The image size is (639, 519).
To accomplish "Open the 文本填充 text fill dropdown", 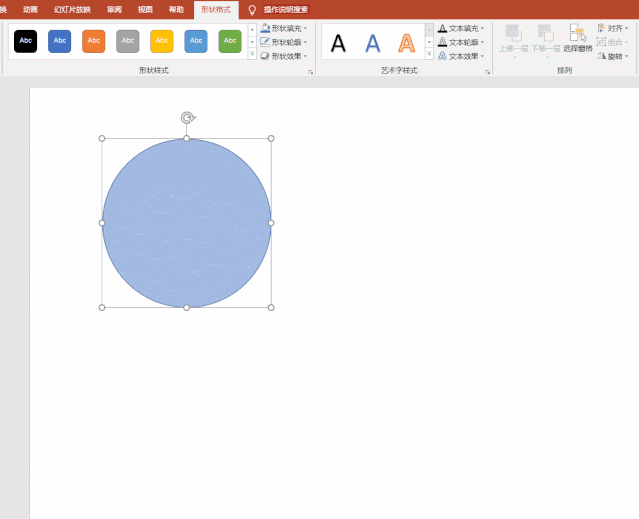I will pyautogui.click(x=462, y=28).
